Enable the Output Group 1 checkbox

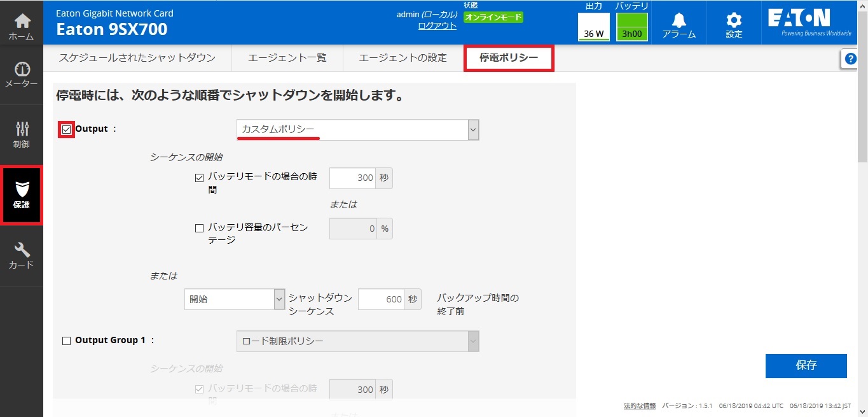[67, 341]
